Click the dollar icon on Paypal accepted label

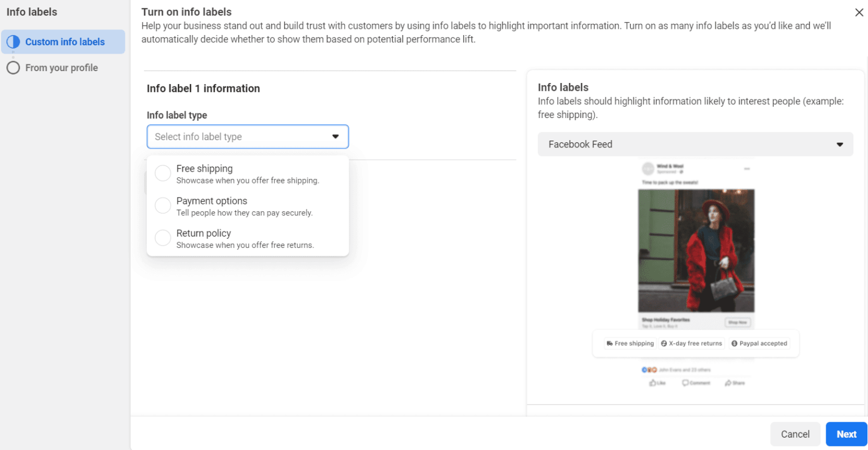(734, 344)
